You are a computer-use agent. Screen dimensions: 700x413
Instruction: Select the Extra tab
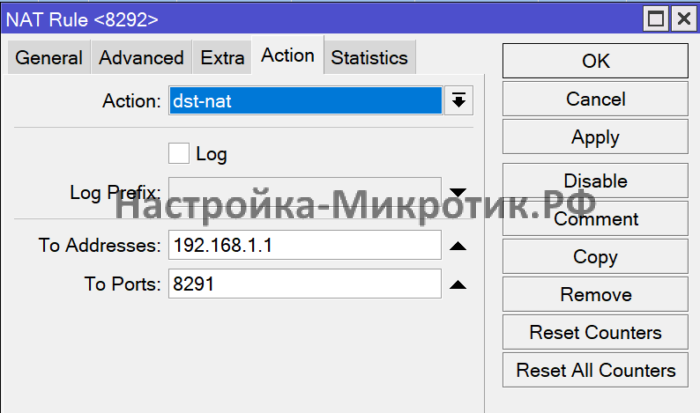[222, 58]
